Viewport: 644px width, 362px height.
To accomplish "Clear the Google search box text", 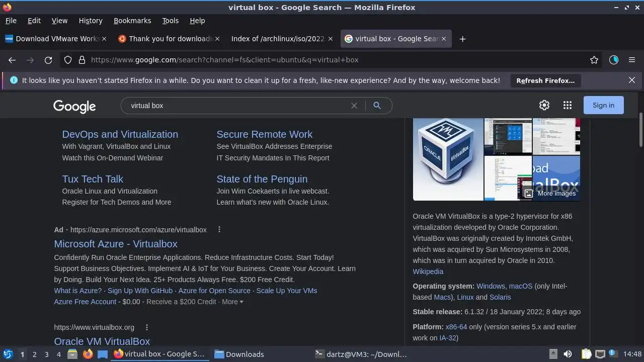I will [x=354, y=106].
